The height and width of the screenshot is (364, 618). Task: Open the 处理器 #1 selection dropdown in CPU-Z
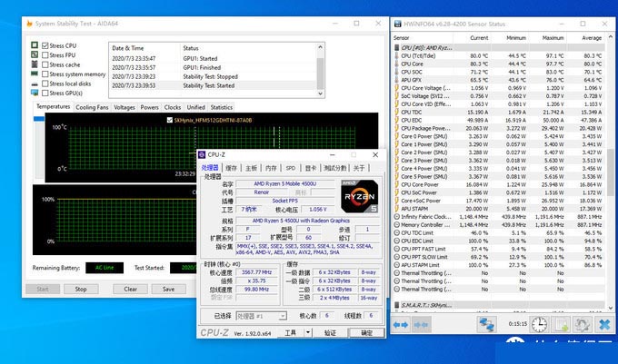point(283,316)
